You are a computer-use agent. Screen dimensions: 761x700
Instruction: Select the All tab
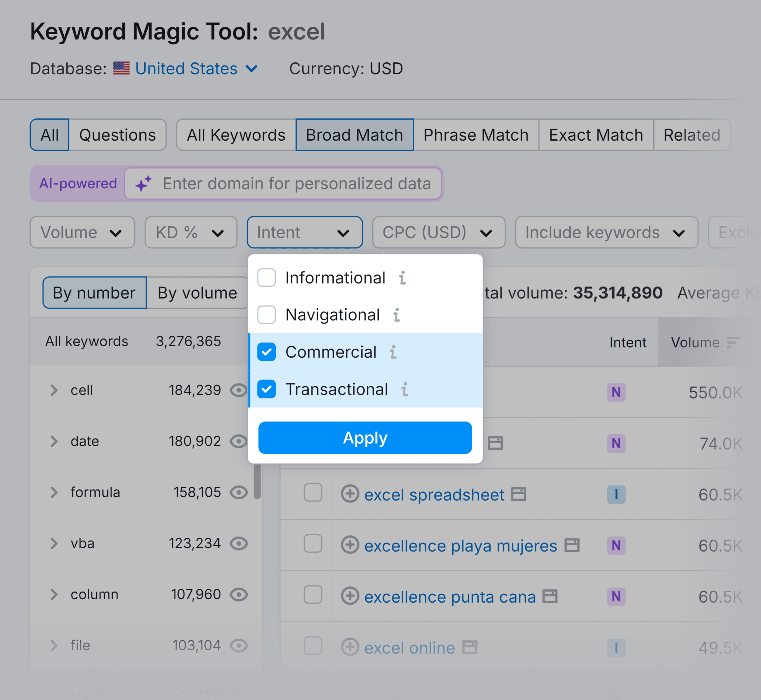[49, 135]
